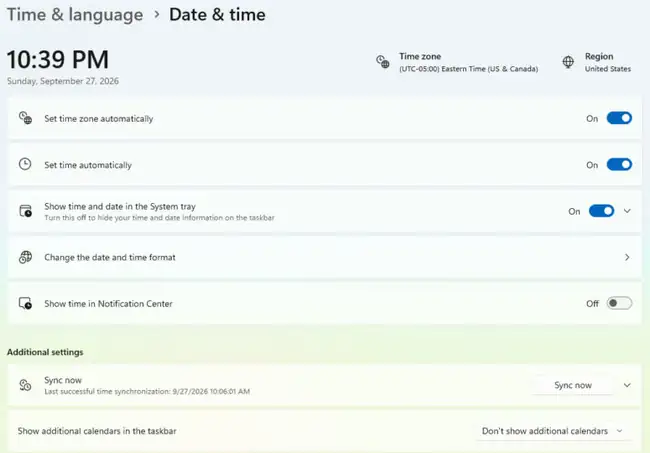Click the Sync now button
This screenshot has height=453, width=650.
573,385
